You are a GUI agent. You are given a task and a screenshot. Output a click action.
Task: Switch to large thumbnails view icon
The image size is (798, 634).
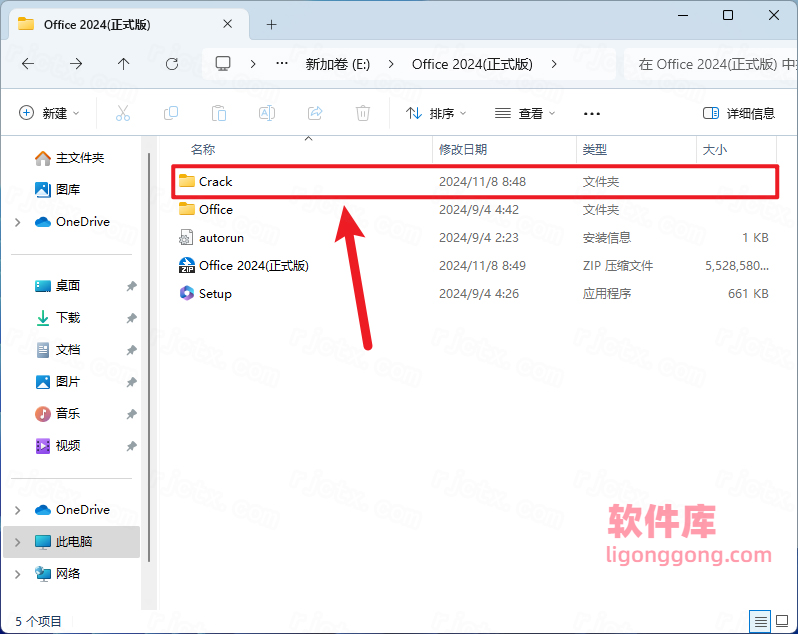(782, 621)
